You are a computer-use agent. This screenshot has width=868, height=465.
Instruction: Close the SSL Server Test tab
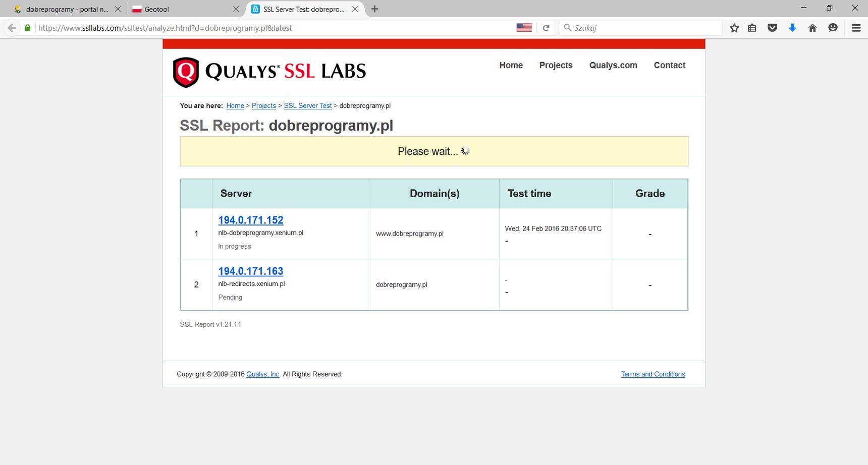coord(355,9)
